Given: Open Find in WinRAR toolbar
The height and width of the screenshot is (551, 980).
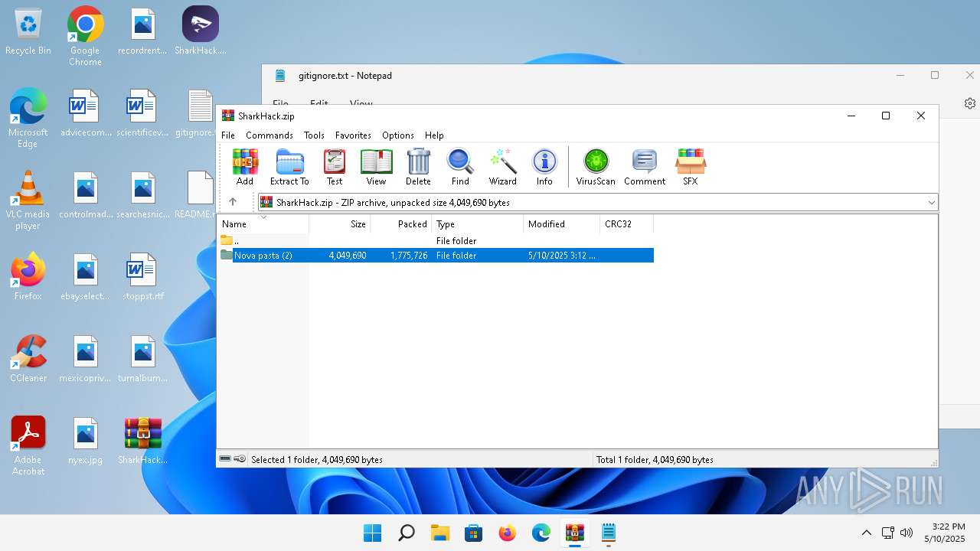Looking at the screenshot, I should [460, 167].
